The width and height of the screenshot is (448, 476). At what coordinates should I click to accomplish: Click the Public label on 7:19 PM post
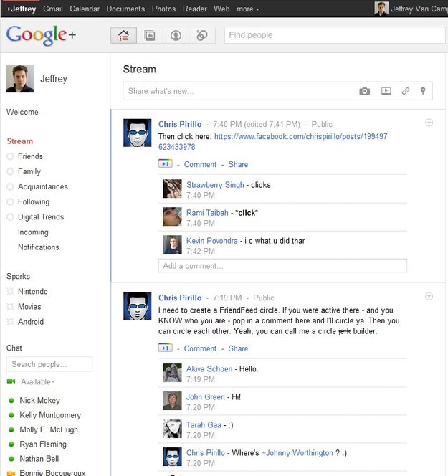pos(264,297)
